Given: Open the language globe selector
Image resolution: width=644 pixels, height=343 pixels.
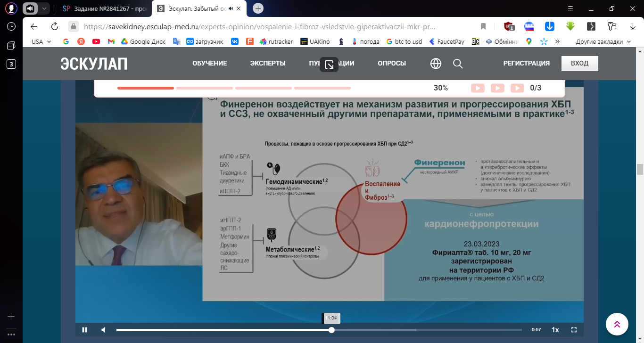Looking at the screenshot, I should 436,64.
